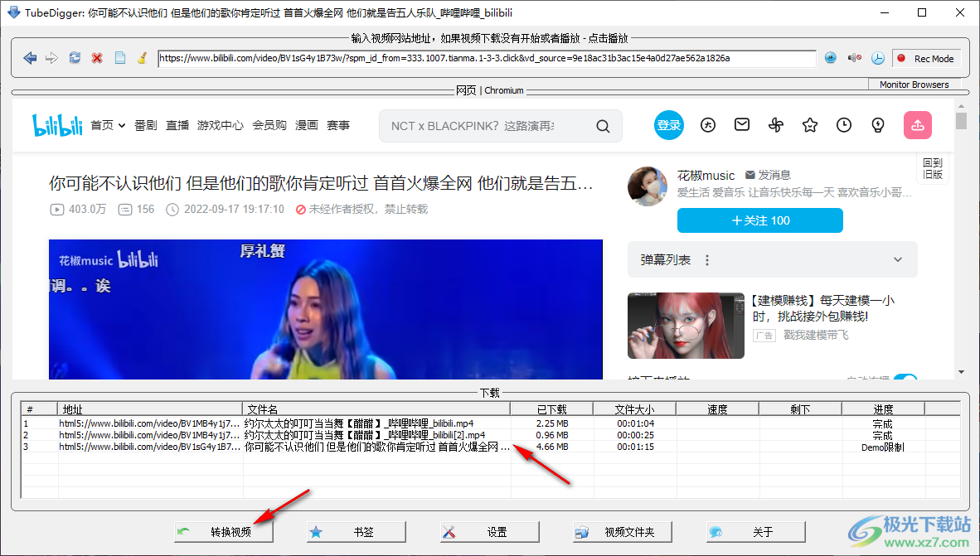The width and height of the screenshot is (980, 556).
Task: Click the blue fast-forward icon
Action: [x=830, y=58]
